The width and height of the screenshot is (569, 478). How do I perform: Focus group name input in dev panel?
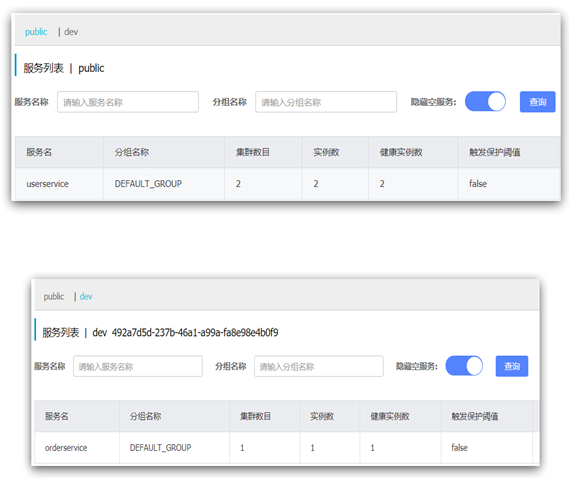pyautogui.click(x=319, y=366)
